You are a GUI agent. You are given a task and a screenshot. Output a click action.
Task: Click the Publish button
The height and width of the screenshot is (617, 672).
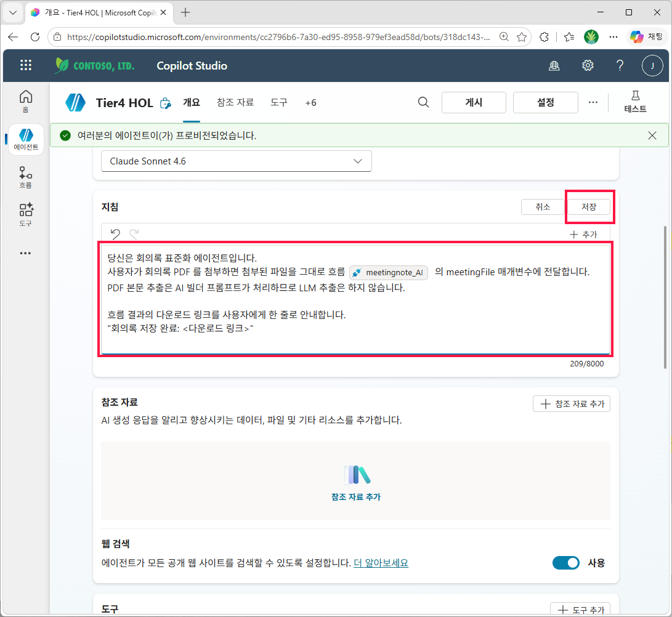(474, 102)
